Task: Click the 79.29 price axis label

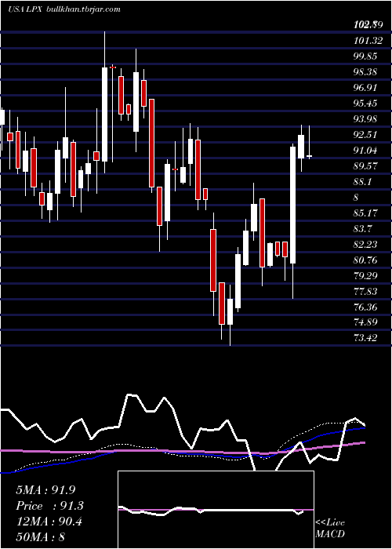Action: coord(367,275)
